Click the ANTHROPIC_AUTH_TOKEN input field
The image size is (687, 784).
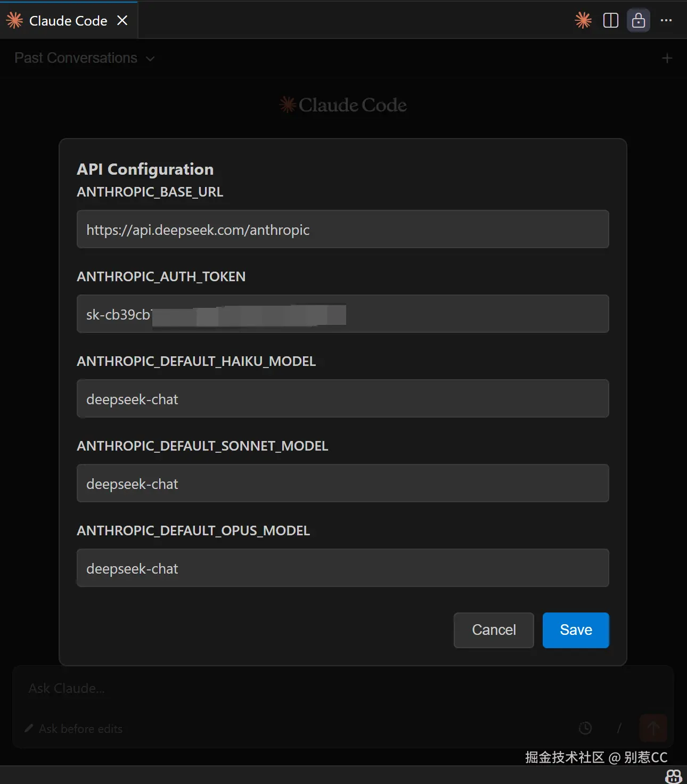point(342,314)
